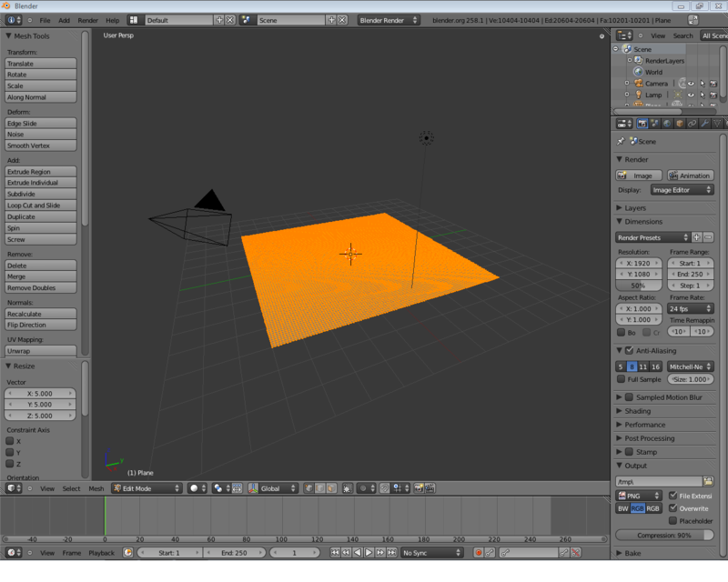Click the Render Animation button
This screenshot has width=728, height=582.
click(x=691, y=176)
